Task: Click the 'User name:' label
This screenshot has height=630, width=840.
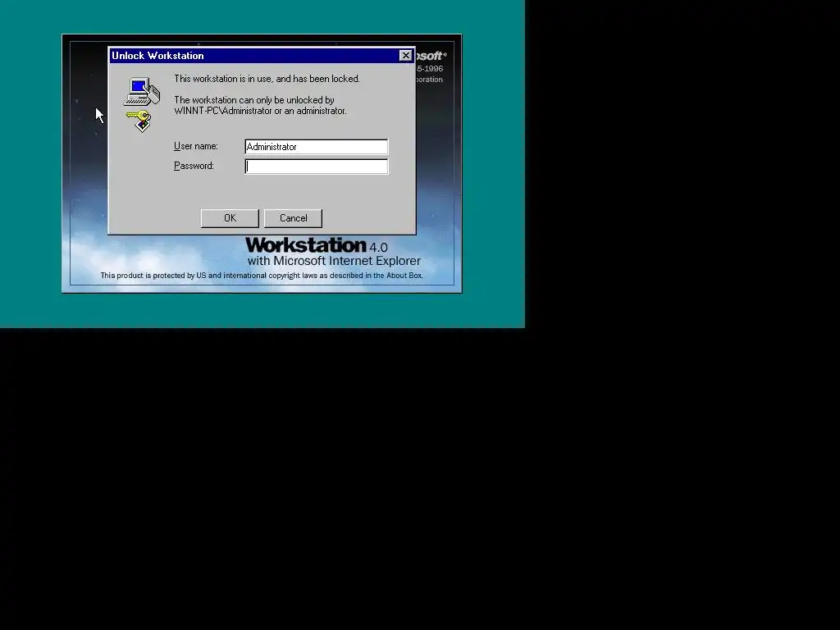Action: (196, 146)
